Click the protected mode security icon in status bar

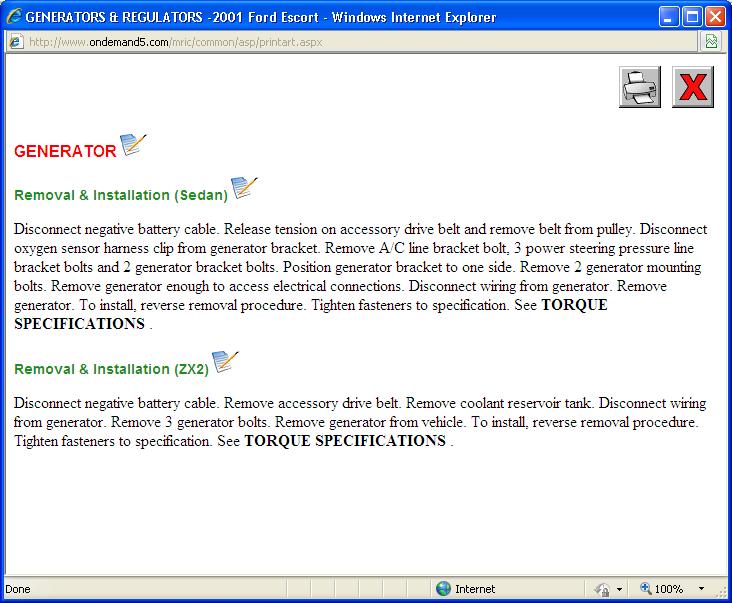click(602, 589)
